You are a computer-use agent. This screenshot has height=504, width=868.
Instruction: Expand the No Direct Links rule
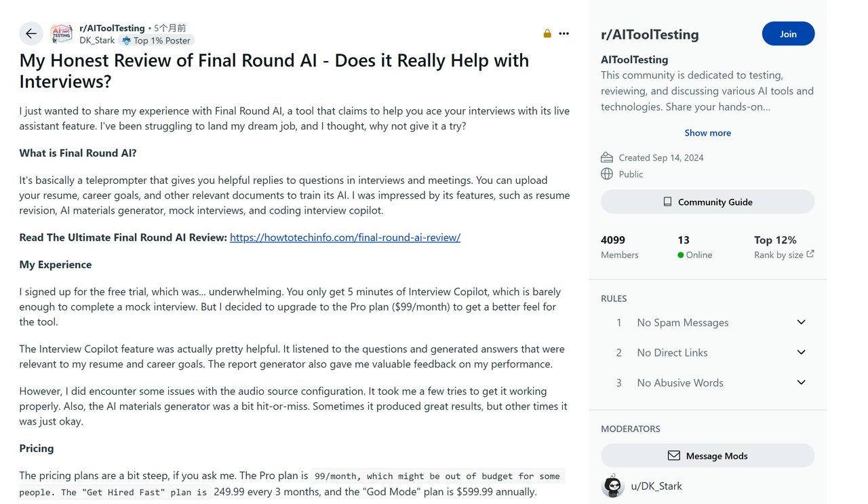[801, 353]
